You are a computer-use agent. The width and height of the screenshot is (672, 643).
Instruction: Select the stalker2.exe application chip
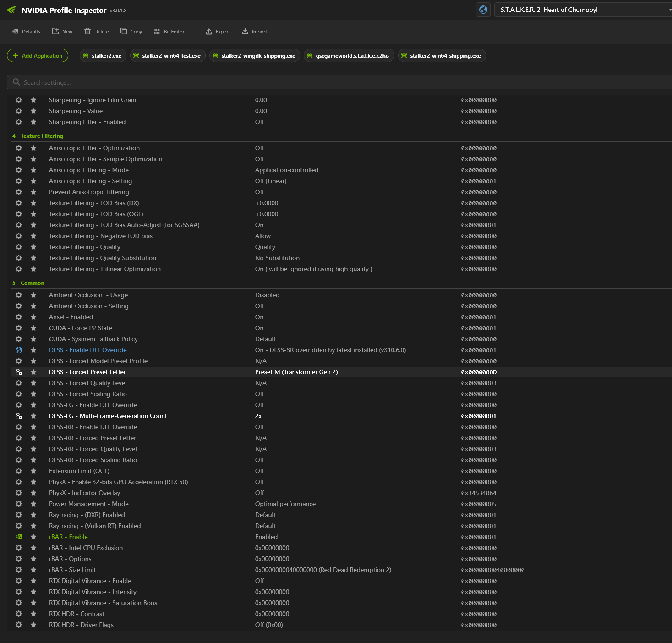coord(103,55)
